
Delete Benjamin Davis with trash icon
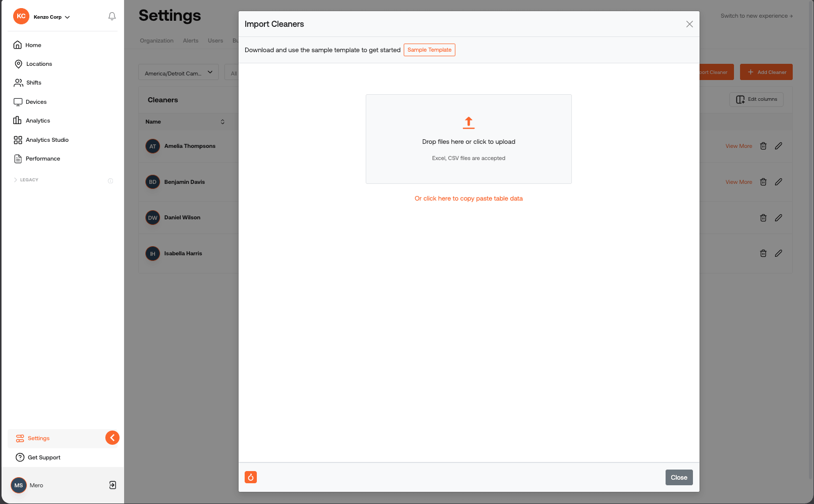[763, 182]
